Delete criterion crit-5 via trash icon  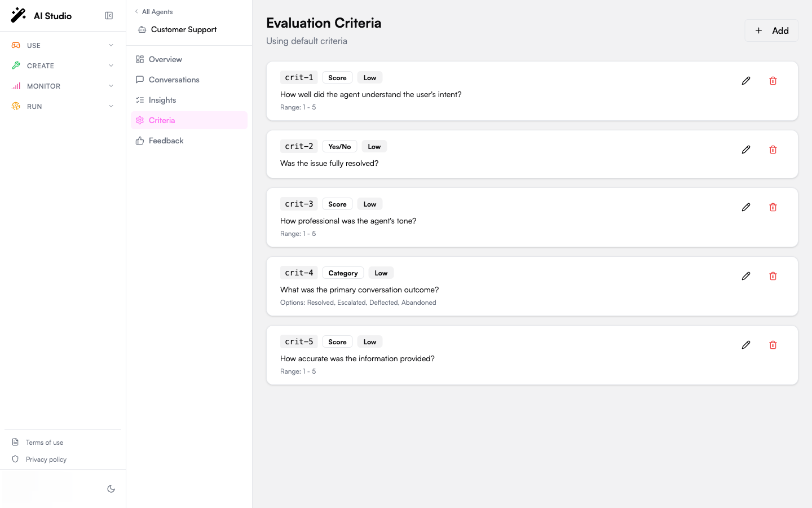click(x=773, y=345)
